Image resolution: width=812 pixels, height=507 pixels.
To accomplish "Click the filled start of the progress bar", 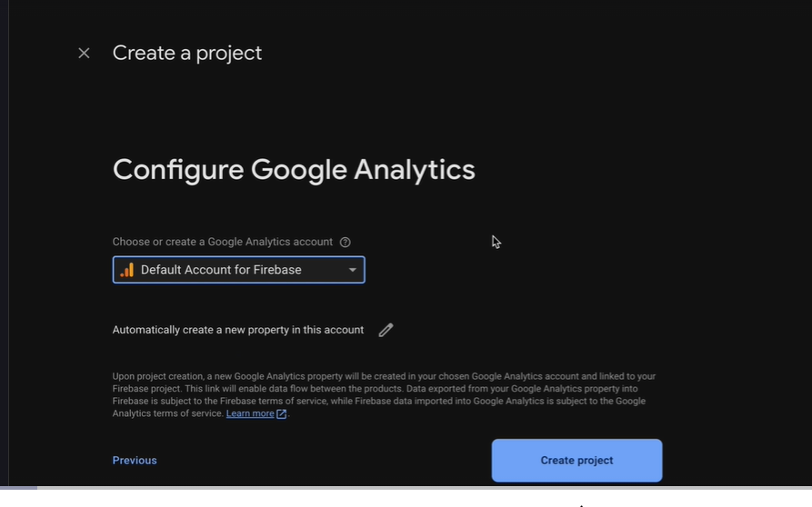I will point(19,487).
